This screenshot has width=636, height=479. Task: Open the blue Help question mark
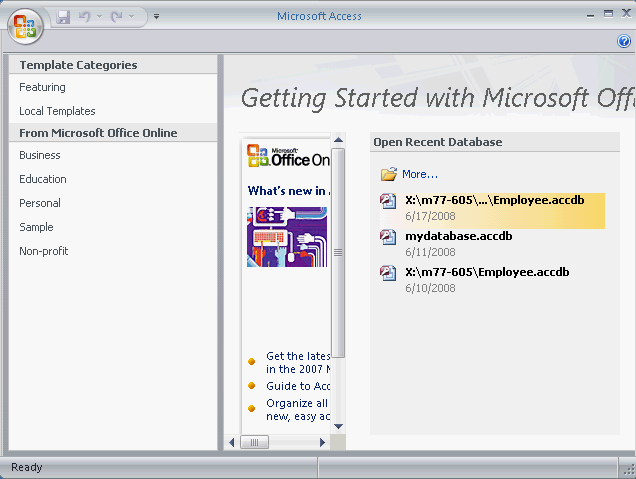point(624,41)
